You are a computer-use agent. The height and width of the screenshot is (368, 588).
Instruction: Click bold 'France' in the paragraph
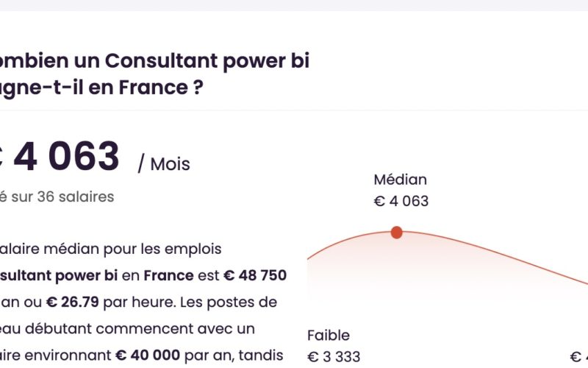[x=169, y=275]
